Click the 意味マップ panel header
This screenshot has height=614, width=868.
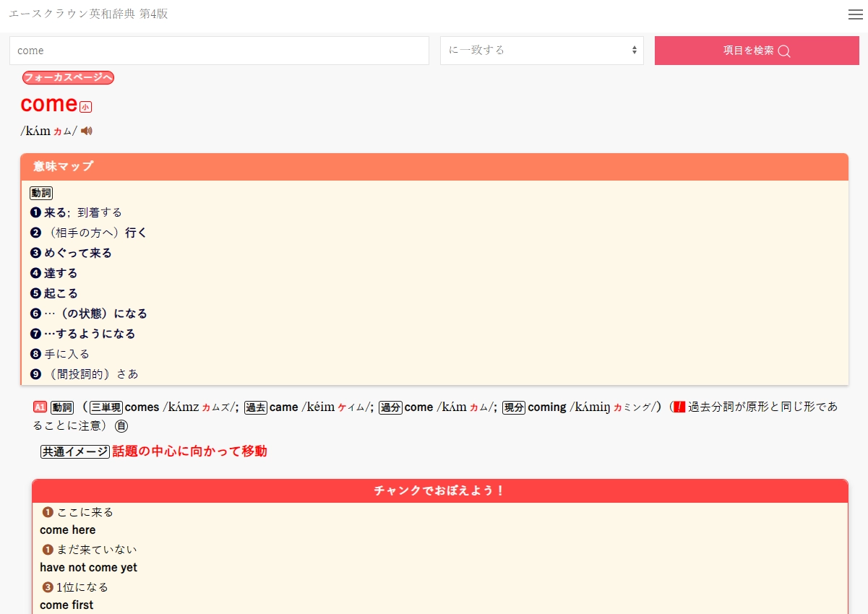pyautogui.click(x=434, y=167)
